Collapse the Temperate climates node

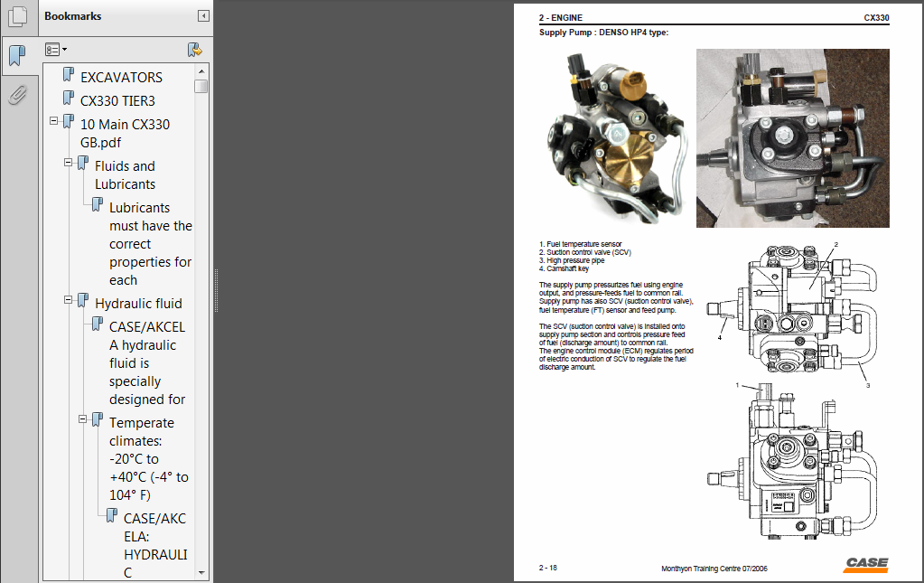[82, 419]
